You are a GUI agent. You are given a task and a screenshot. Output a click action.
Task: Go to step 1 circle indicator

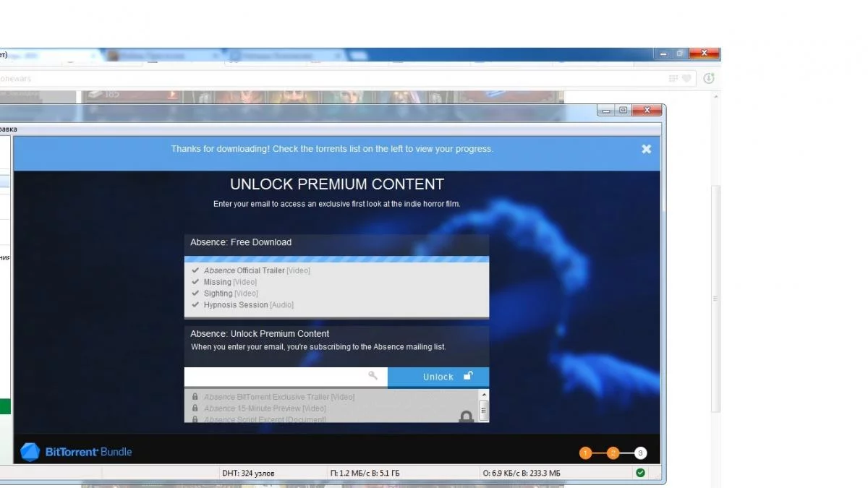point(585,453)
